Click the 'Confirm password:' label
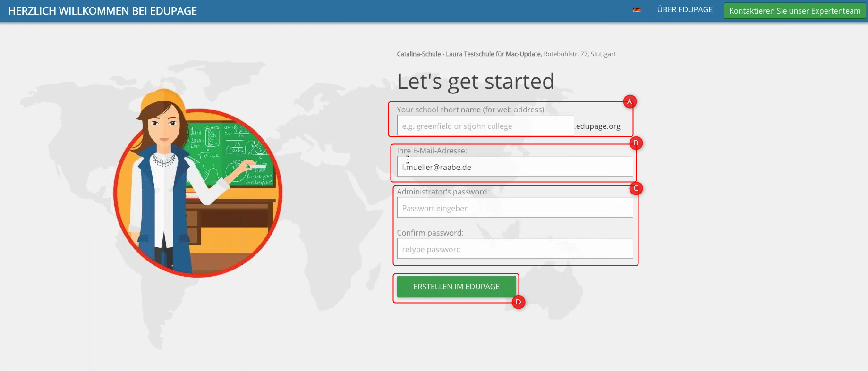The height and width of the screenshot is (371, 868). coord(430,233)
